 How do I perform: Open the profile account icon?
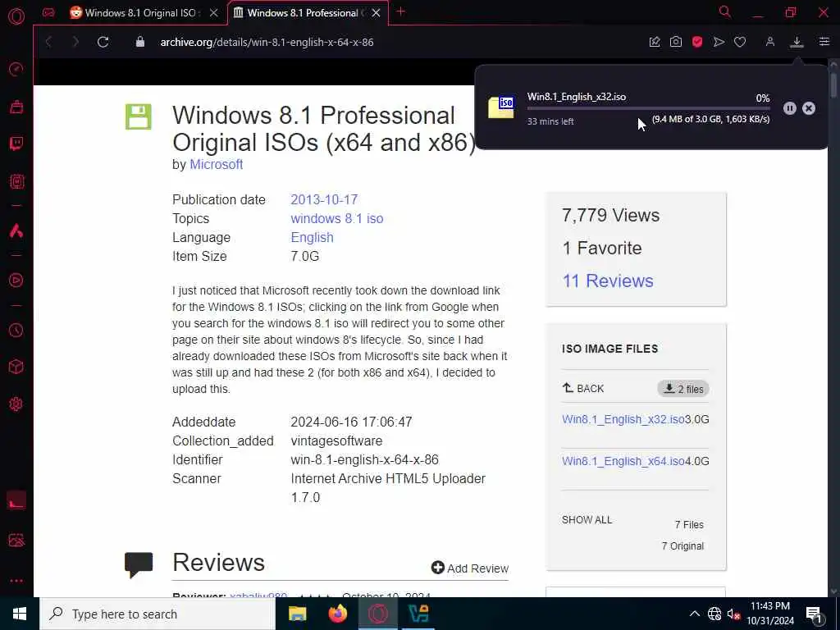coord(769,42)
